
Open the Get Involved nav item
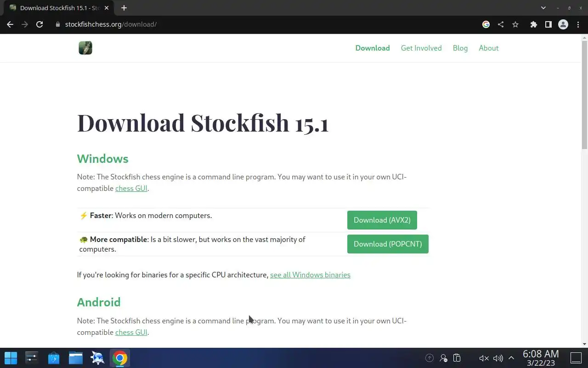[421, 48]
